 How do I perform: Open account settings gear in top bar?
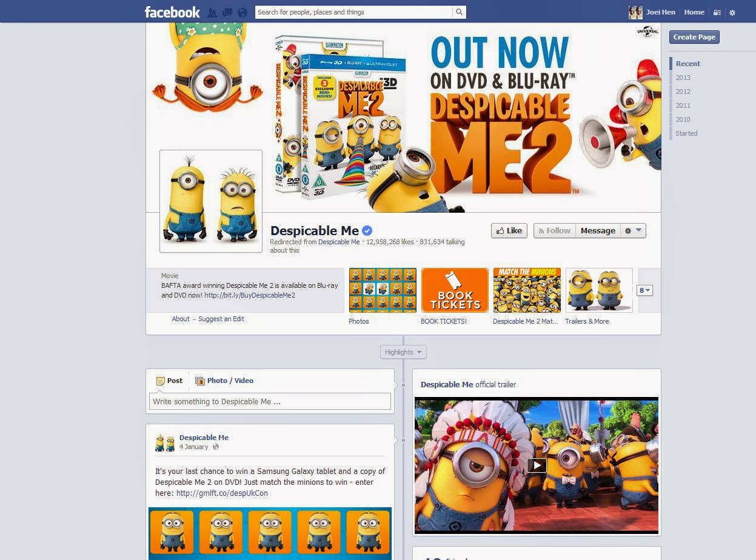732,12
